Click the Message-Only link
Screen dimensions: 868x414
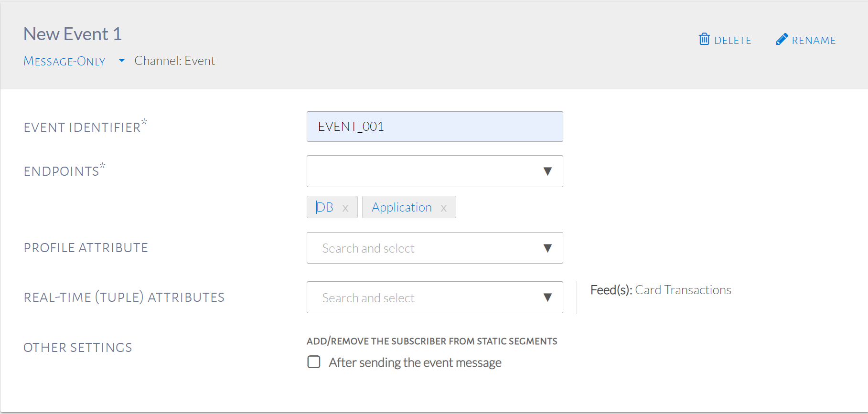[x=64, y=61]
